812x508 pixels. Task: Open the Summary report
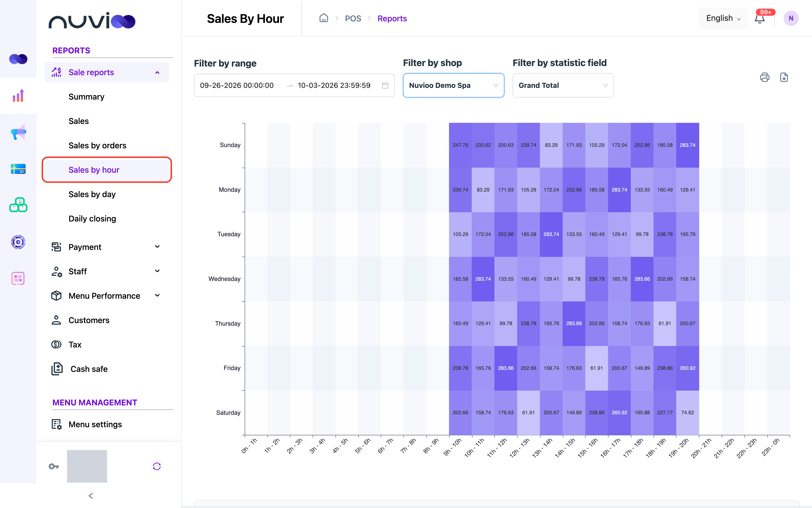point(86,97)
